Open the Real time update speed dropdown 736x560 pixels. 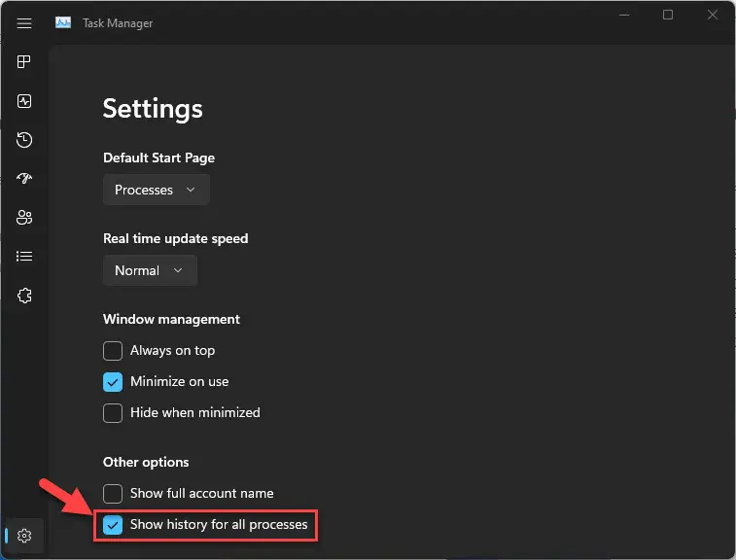pyautogui.click(x=150, y=270)
